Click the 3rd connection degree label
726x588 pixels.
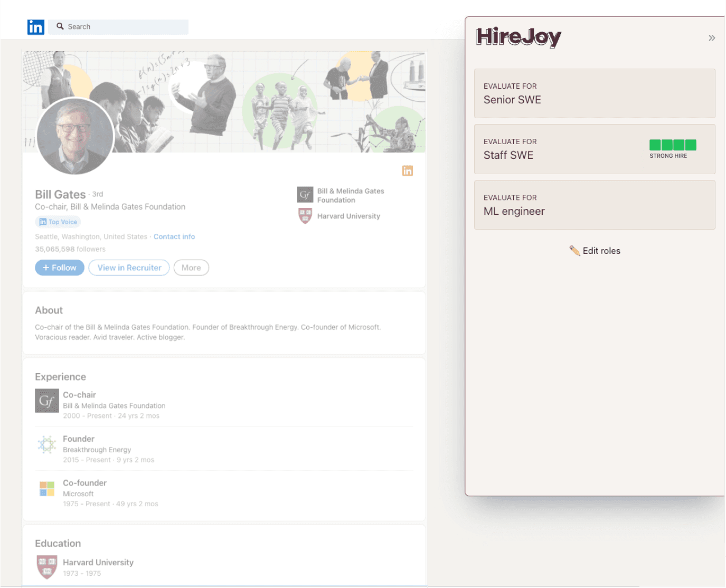98,195
